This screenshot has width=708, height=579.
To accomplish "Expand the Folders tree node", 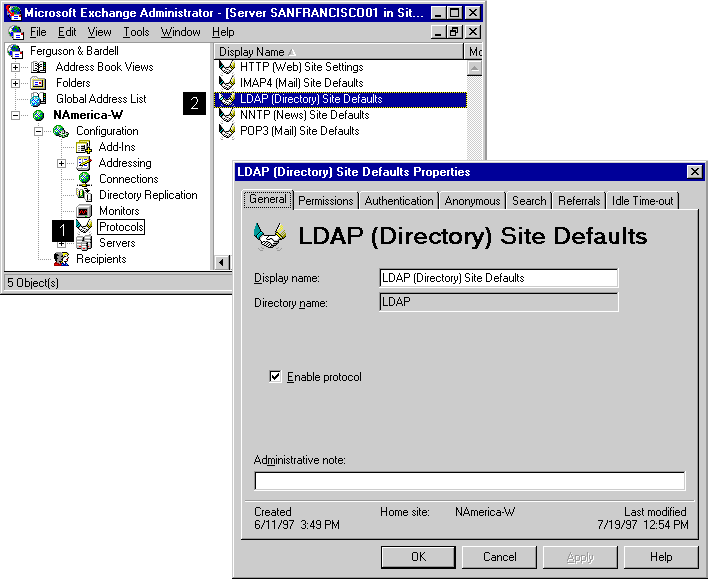I will pyautogui.click(x=15, y=84).
